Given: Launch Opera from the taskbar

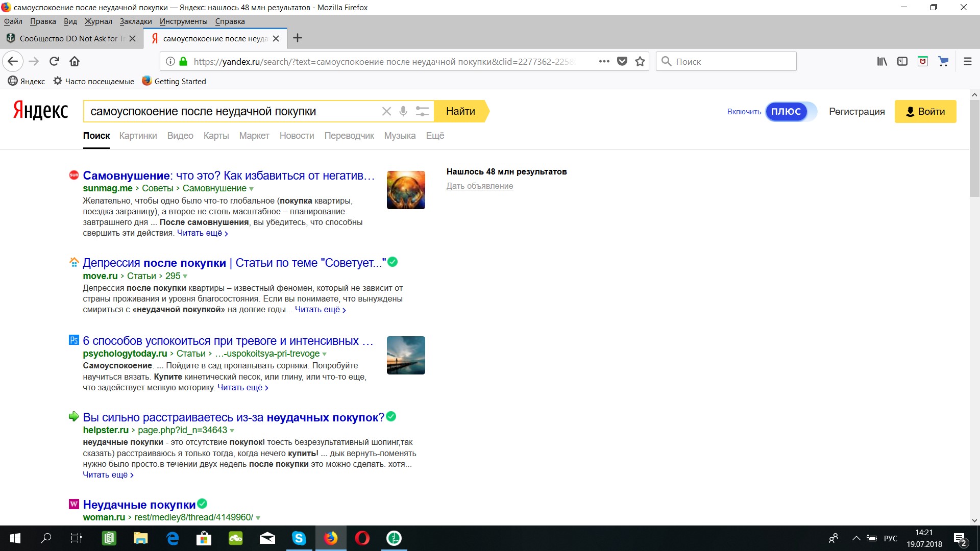Looking at the screenshot, I should point(362,538).
